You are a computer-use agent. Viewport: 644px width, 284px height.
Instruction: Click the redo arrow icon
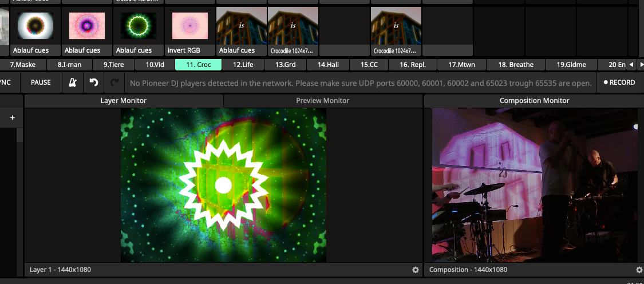click(x=114, y=82)
